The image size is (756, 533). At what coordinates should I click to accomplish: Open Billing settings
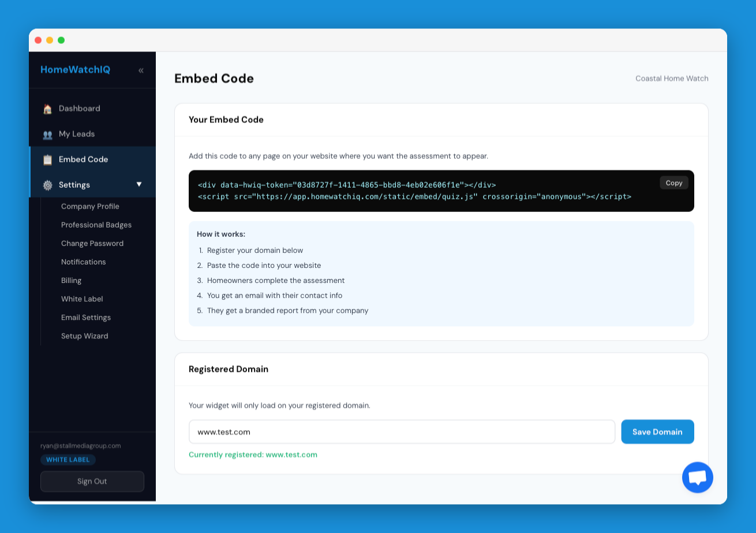72,280
